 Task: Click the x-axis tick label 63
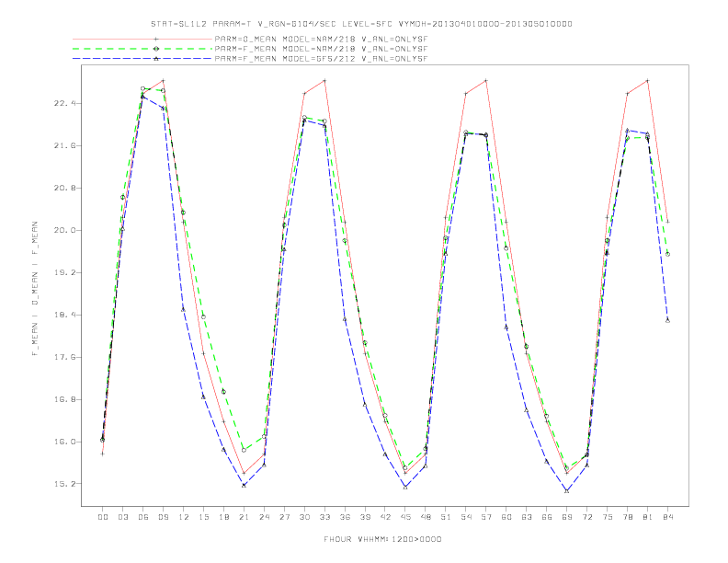(527, 517)
